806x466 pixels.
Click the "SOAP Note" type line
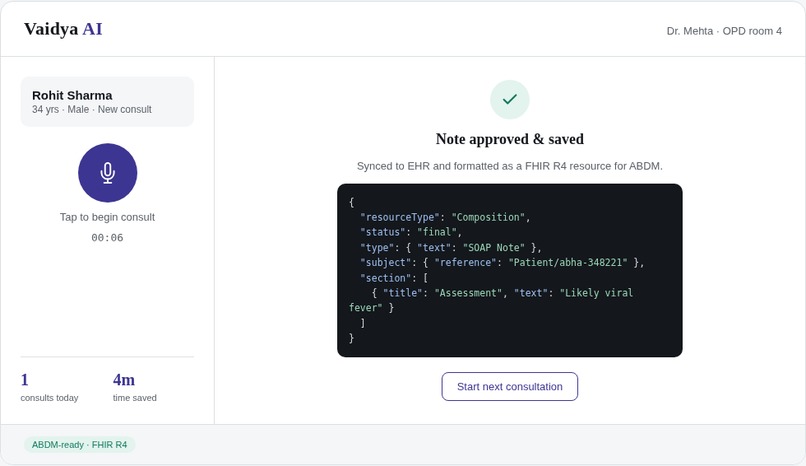[x=451, y=248]
